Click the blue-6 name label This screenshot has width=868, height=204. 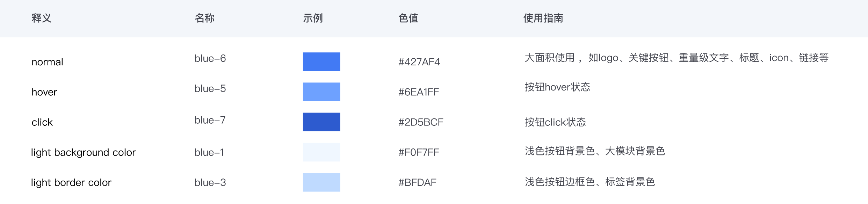pos(210,58)
